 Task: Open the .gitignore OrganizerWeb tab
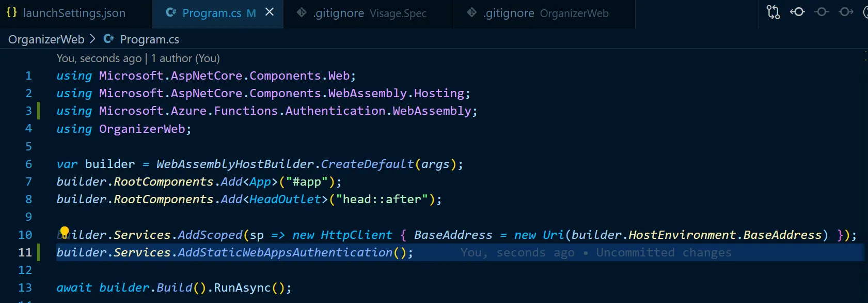(545, 13)
